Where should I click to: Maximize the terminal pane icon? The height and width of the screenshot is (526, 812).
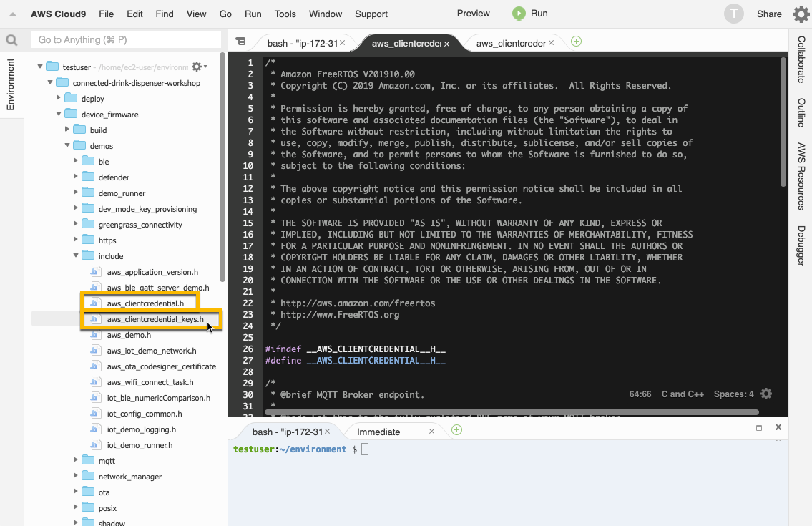(758, 427)
